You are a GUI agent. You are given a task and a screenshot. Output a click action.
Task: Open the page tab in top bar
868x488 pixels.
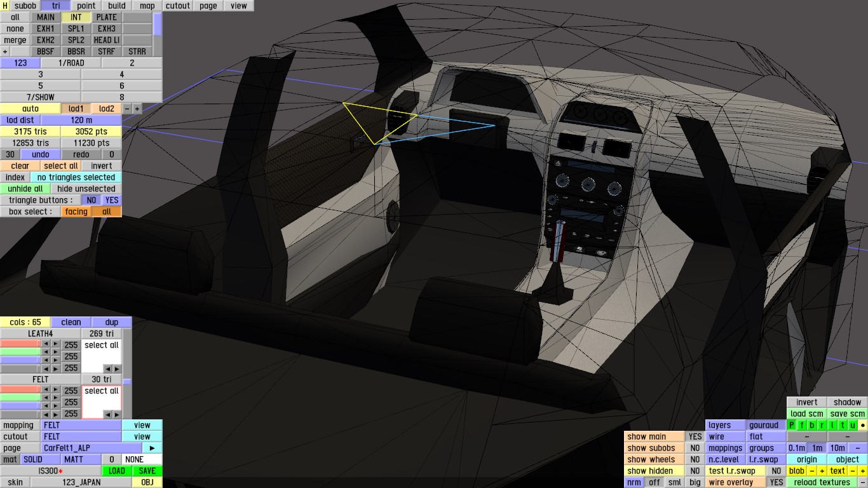[208, 6]
